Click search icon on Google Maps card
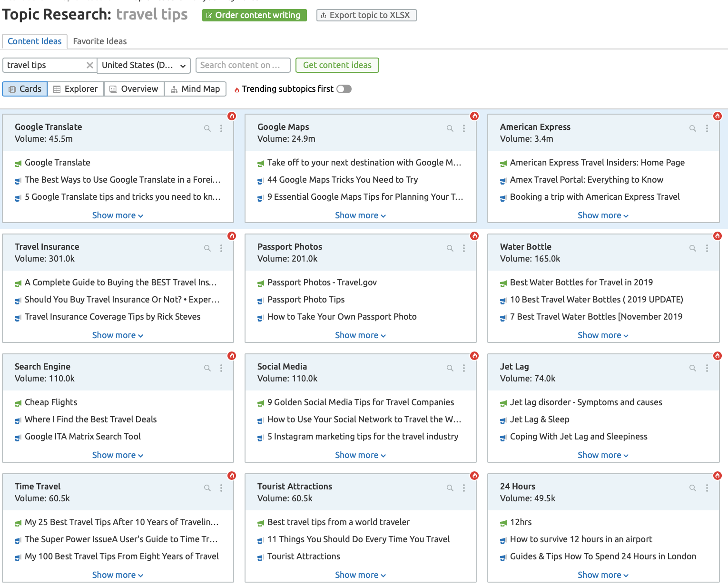 click(x=450, y=128)
